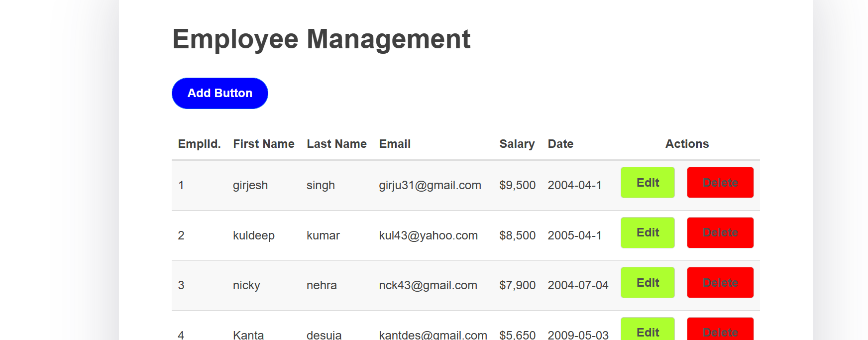Edit the Kanta desuja entry

(648, 330)
